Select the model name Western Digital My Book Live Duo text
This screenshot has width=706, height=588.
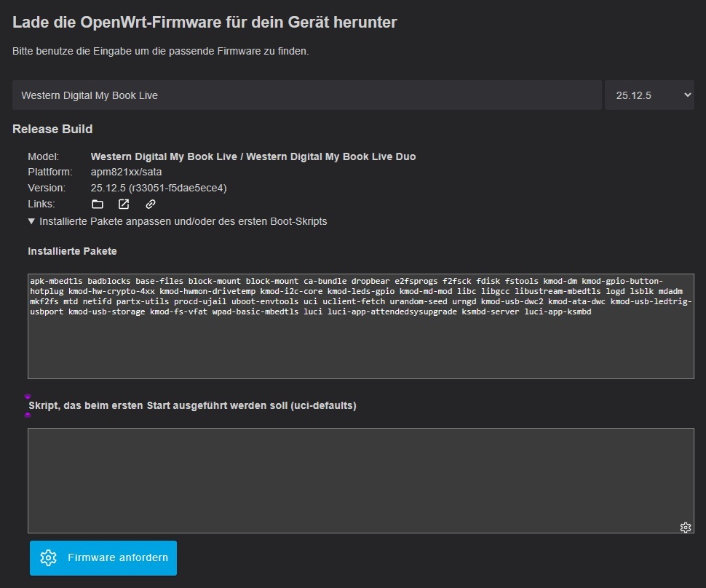click(331, 156)
